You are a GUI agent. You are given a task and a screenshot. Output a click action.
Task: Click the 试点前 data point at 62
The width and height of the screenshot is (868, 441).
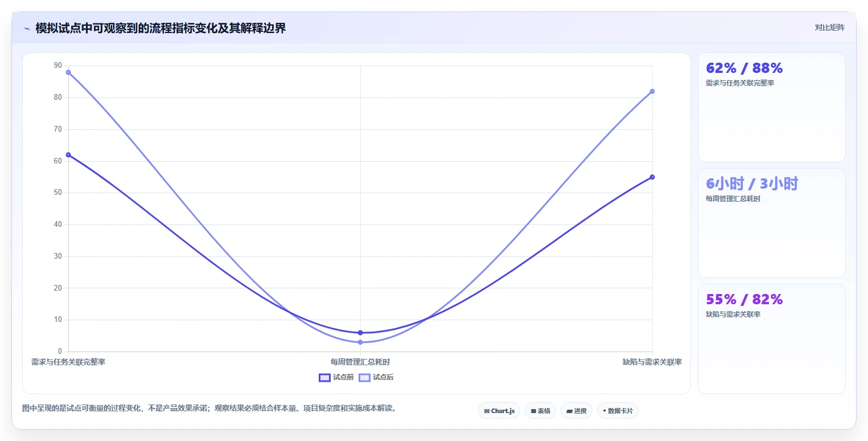coord(68,155)
